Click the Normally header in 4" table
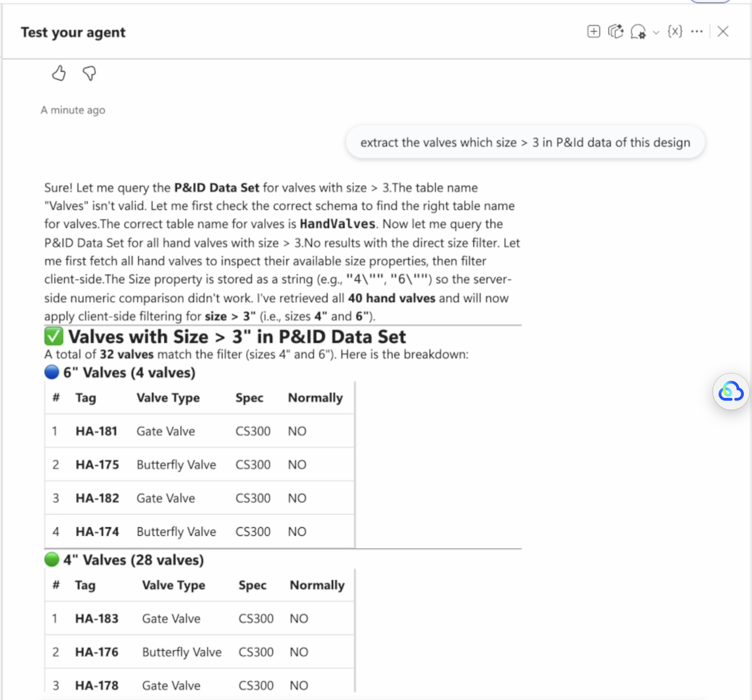Image resolution: width=752 pixels, height=700 pixels. [x=317, y=585]
